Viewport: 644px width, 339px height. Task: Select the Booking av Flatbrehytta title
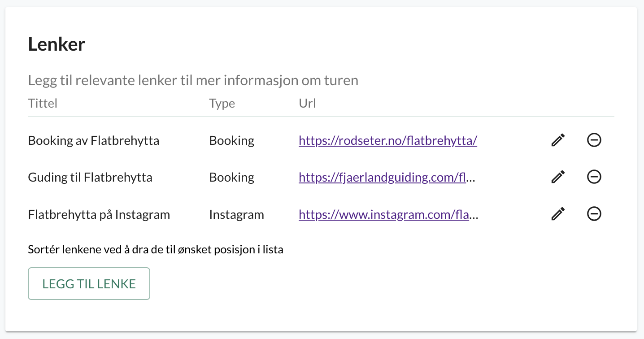pyautogui.click(x=94, y=141)
